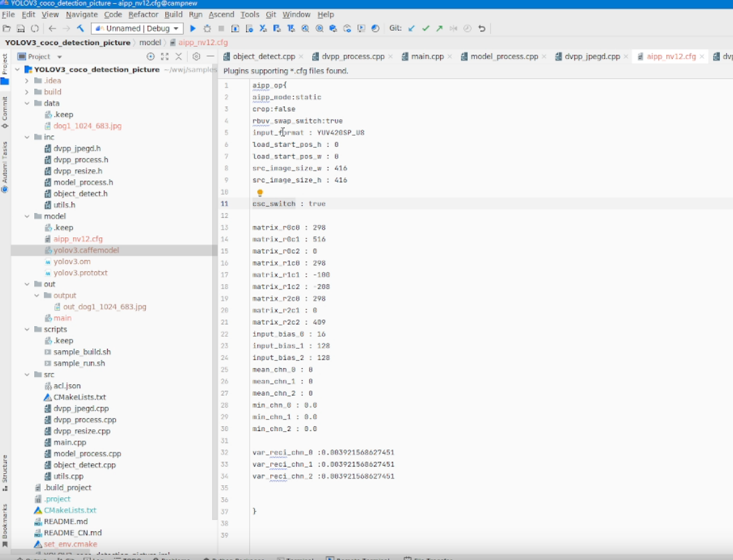Toggle the Commit tool window sidebar button
The height and width of the screenshot is (560, 733).
tap(5, 112)
